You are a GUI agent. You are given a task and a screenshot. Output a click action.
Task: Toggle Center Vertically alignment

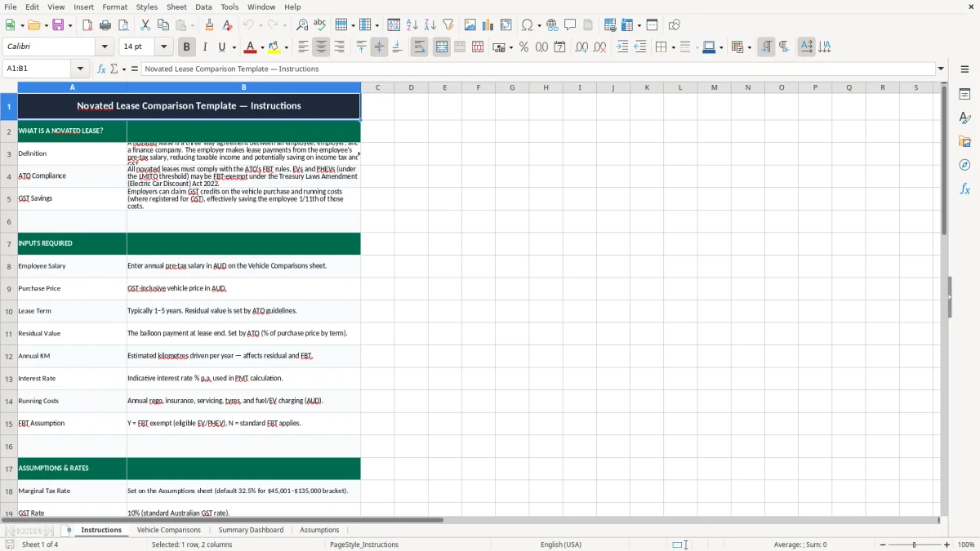click(x=379, y=47)
